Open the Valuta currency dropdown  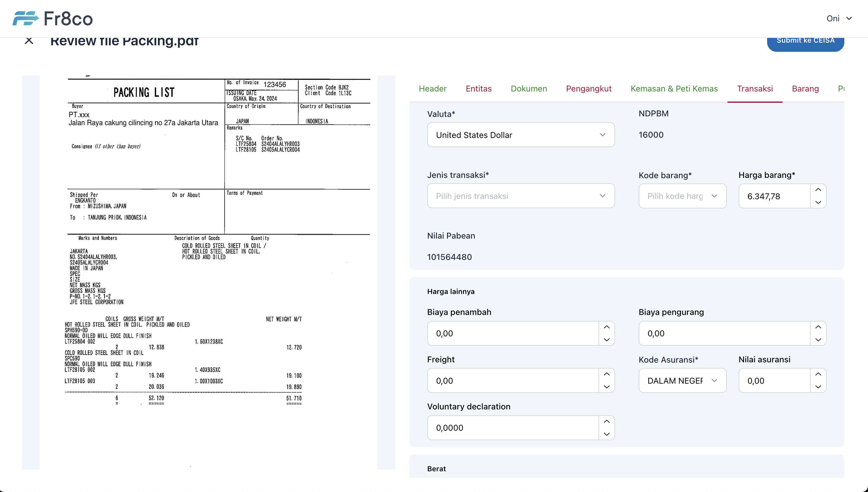tap(521, 135)
